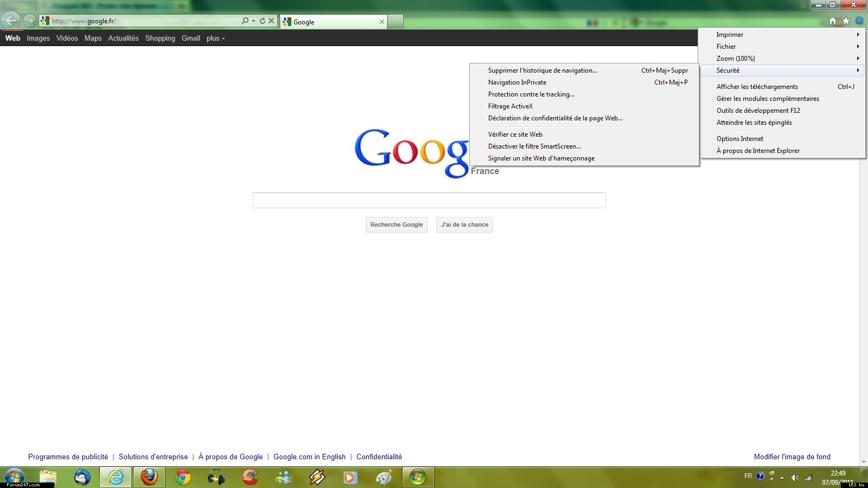Viewport: 868px width, 488px height.
Task: Click the Google search text box
Action: (x=429, y=200)
